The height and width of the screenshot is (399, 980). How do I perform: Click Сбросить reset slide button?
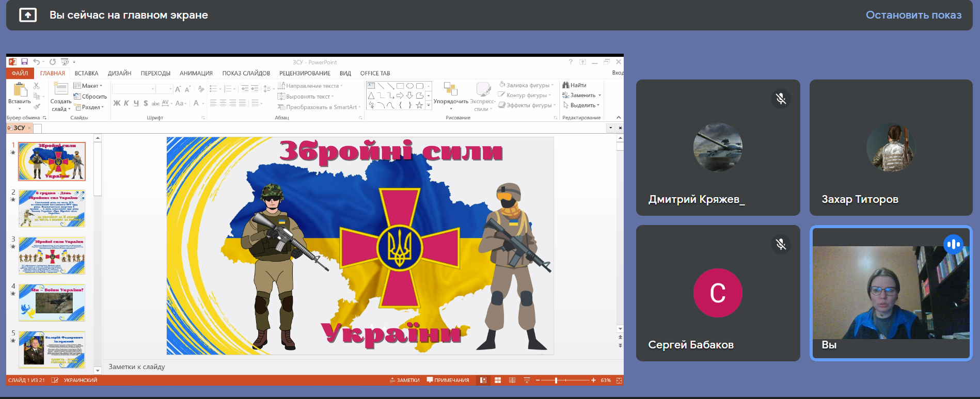[x=90, y=97]
